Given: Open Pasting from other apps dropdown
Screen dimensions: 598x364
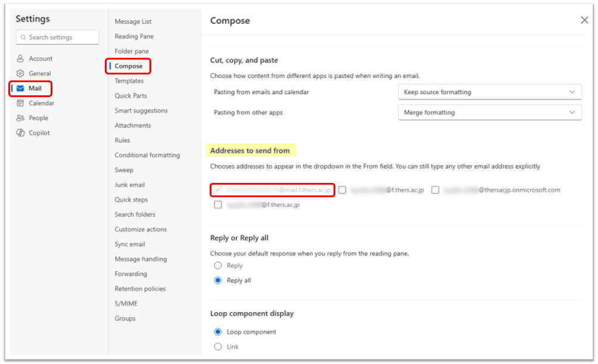Looking at the screenshot, I should coord(490,113).
